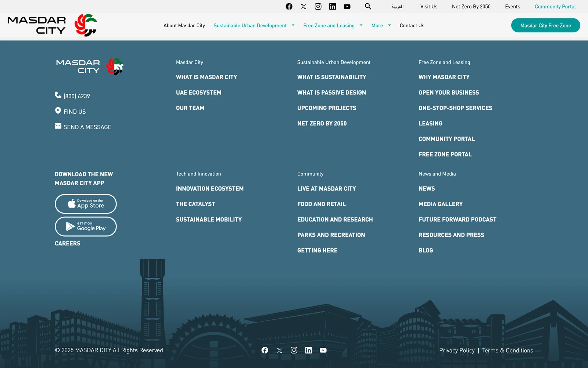Open Open Your Business link
The height and width of the screenshot is (368, 588).
[x=449, y=92]
